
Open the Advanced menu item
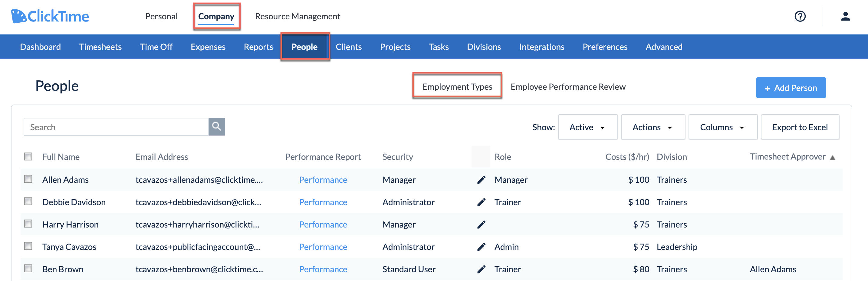tap(664, 47)
